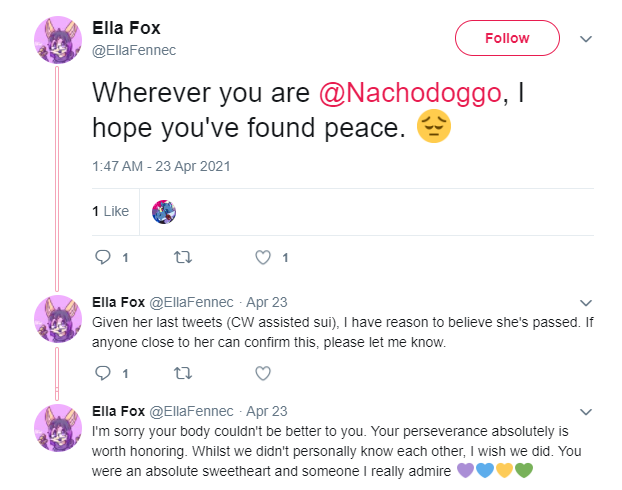The height and width of the screenshot is (490, 622).
Task: Retweet the main tweet about Nachodoggo
Action: tap(183, 257)
